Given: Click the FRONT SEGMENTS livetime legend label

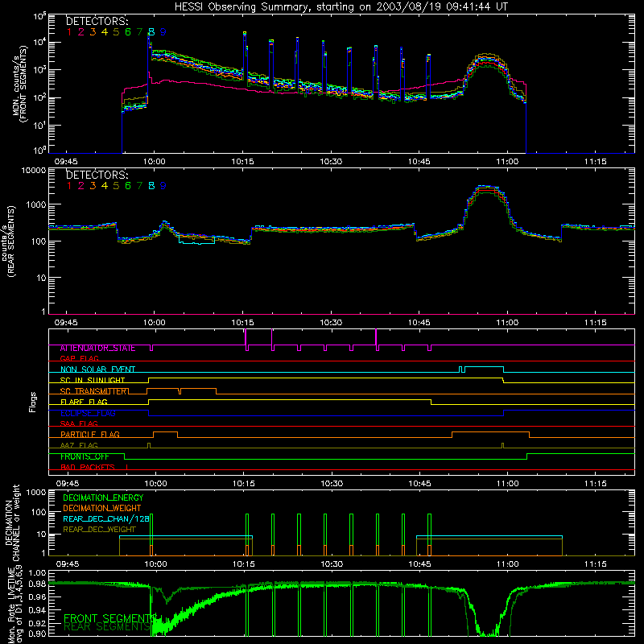Looking at the screenshot, I should tap(109, 618).
